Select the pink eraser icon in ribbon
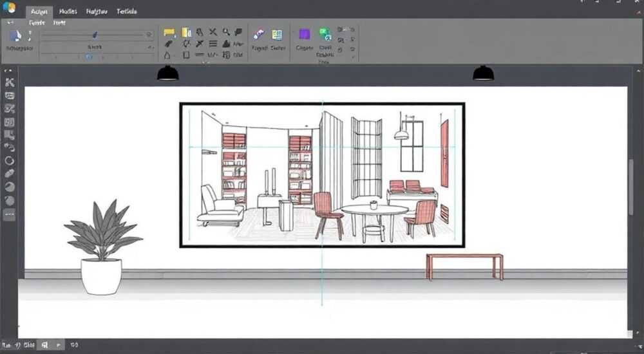This screenshot has height=354, width=644. point(259,34)
